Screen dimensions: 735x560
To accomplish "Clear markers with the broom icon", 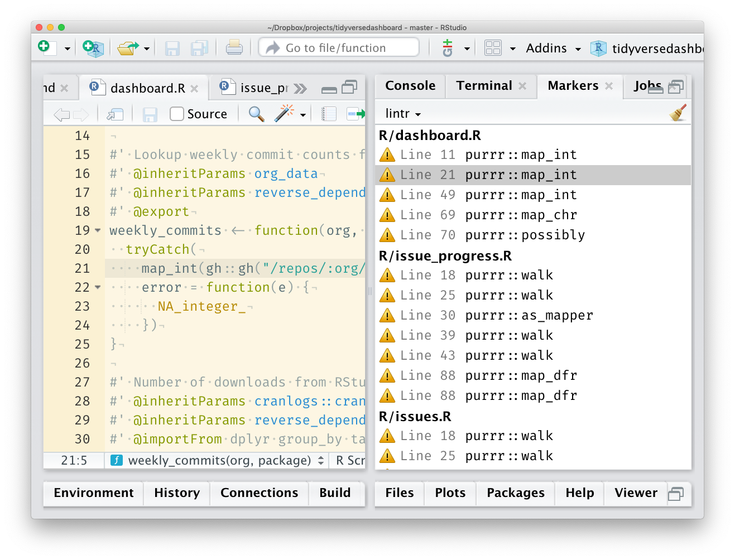I will pyautogui.click(x=678, y=113).
